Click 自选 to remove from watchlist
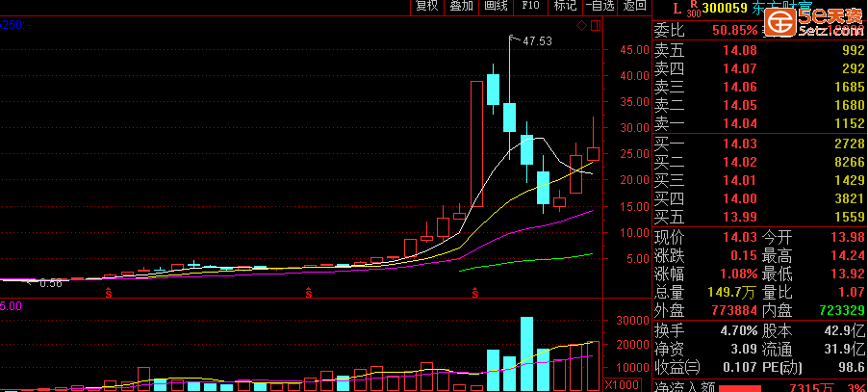Image resolution: width=868 pixels, height=392 pixels. tap(600, 6)
